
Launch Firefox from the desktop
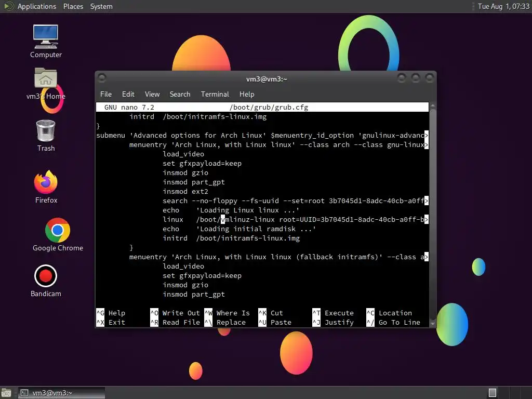tap(46, 187)
